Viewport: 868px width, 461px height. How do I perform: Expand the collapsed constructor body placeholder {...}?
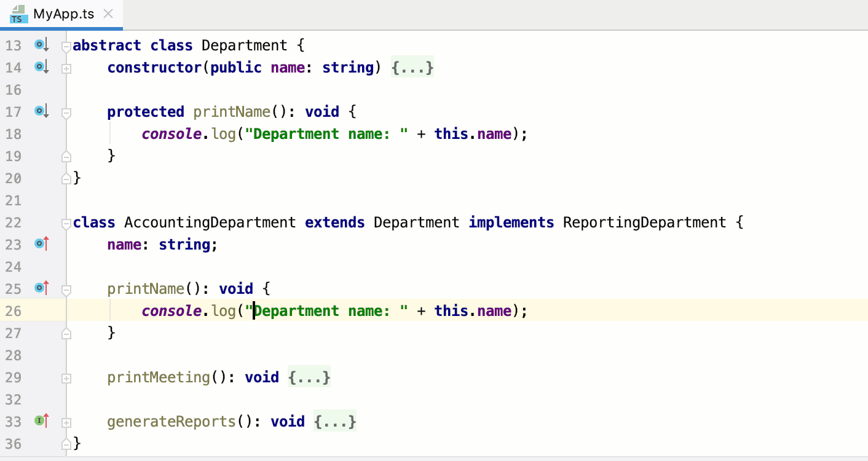pyautogui.click(x=412, y=68)
